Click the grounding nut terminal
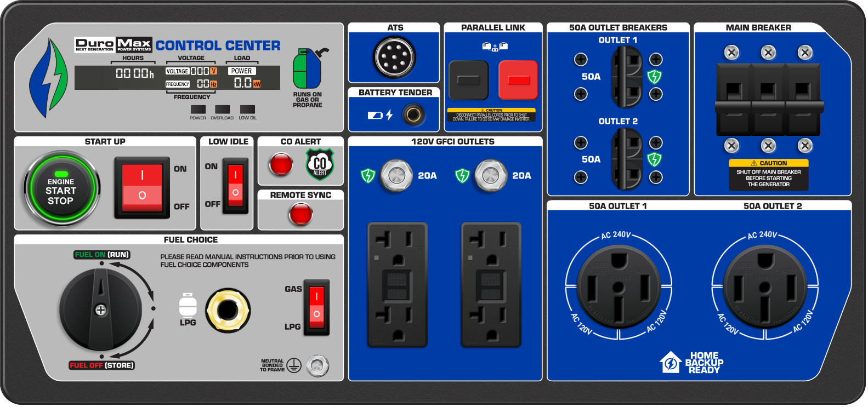The height and width of the screenshot is (407, 868). click(x=317, y=366)
